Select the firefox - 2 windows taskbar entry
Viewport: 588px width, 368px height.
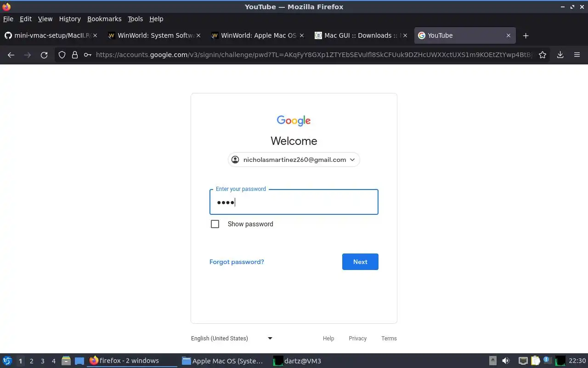[x=132, y=361]
